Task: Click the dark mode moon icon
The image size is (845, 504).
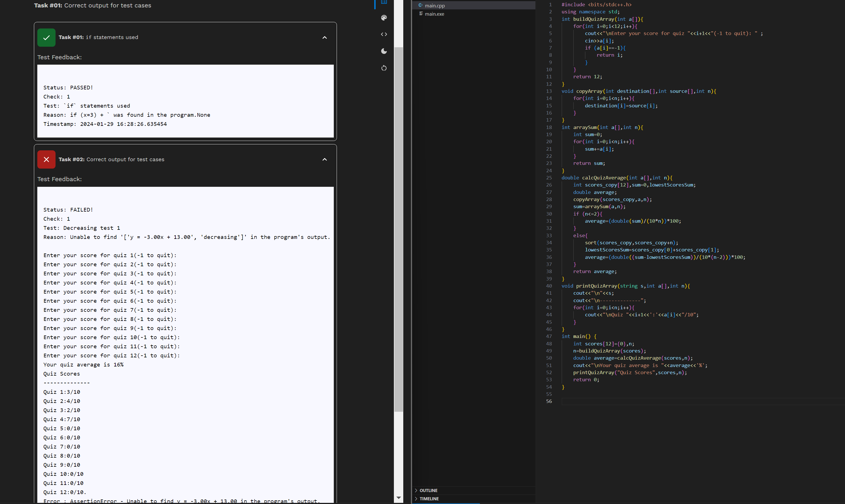Action: 384,51
